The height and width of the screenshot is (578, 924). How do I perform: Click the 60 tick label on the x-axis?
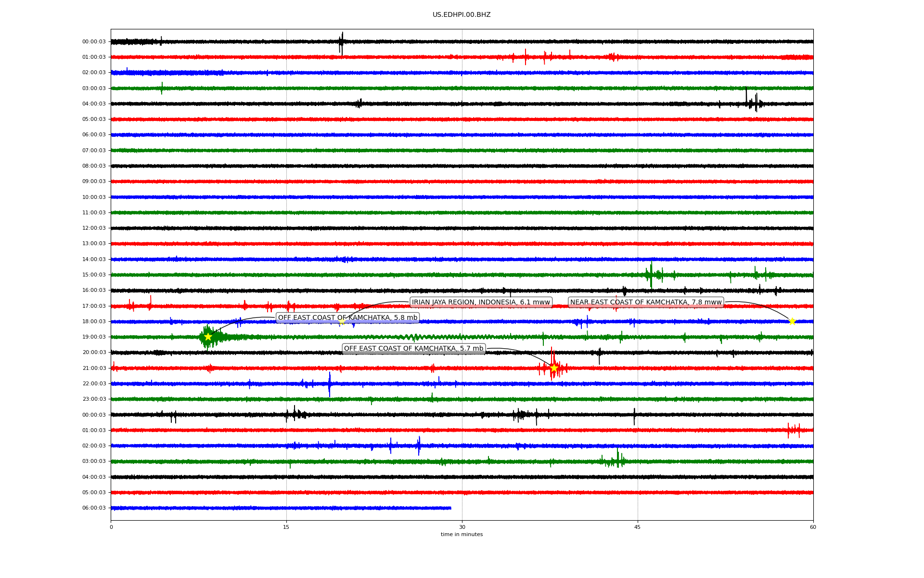click(813, 527)
